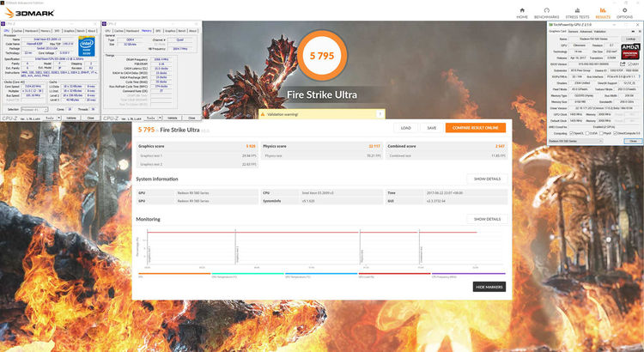Click Validate button in first CPU-Z window
The width and height of the screenshot is (644, 352).
point(71,118)
